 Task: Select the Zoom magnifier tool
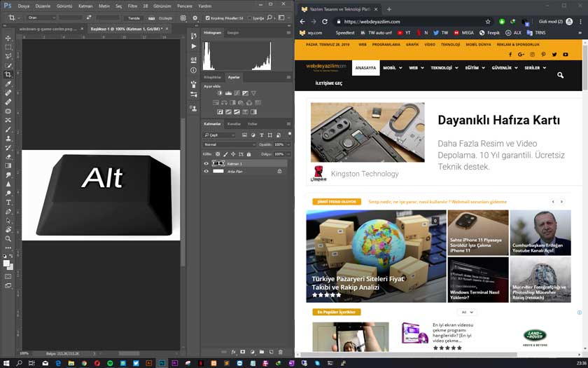tap(8, 239)
